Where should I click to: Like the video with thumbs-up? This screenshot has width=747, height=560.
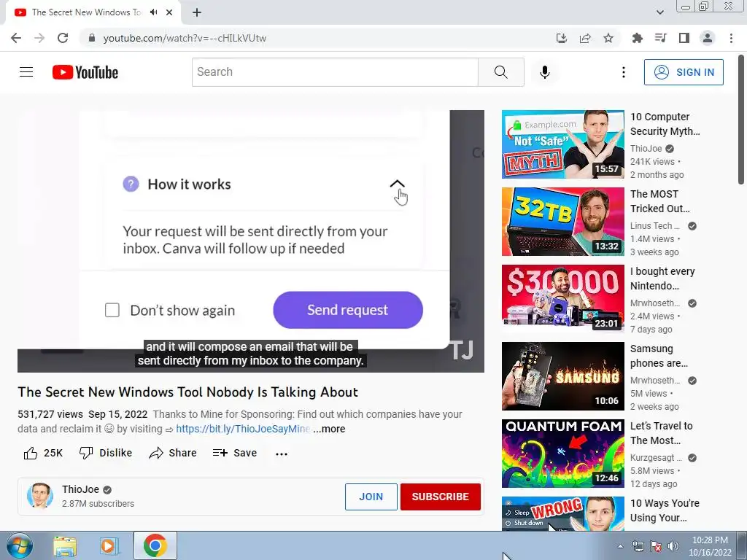point(43,453)
